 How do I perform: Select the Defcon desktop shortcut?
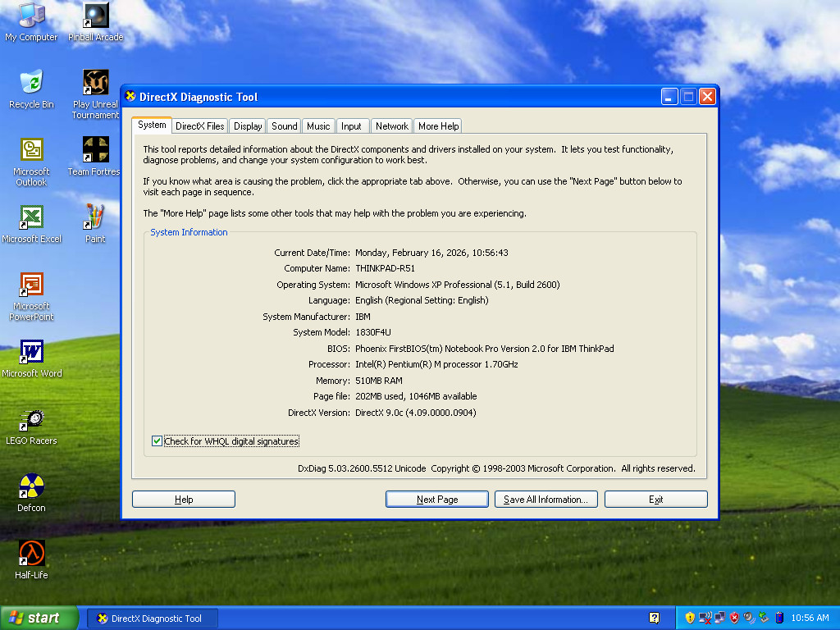(x=31, y=493)
